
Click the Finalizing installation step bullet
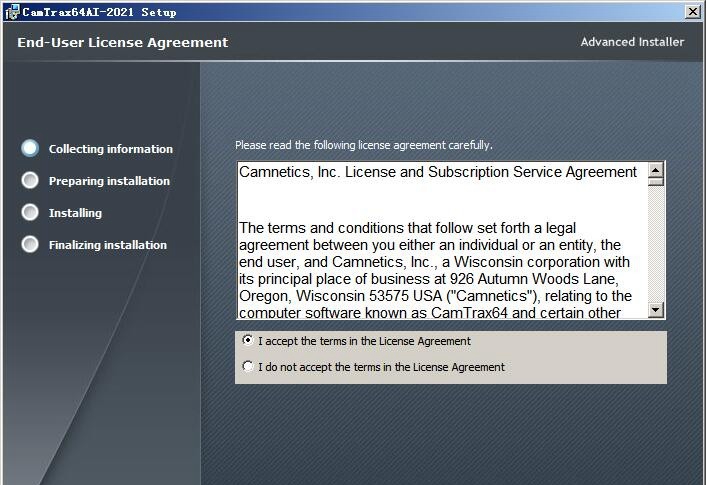(x=30, y=244)
